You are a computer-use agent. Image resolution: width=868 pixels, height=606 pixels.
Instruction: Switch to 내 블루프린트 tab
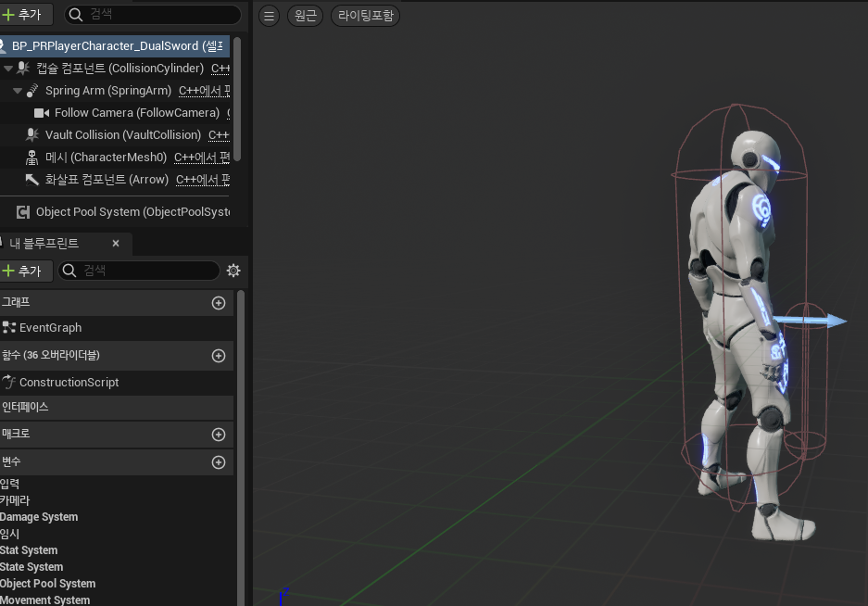pyautogui.click(x=44, y=243)
